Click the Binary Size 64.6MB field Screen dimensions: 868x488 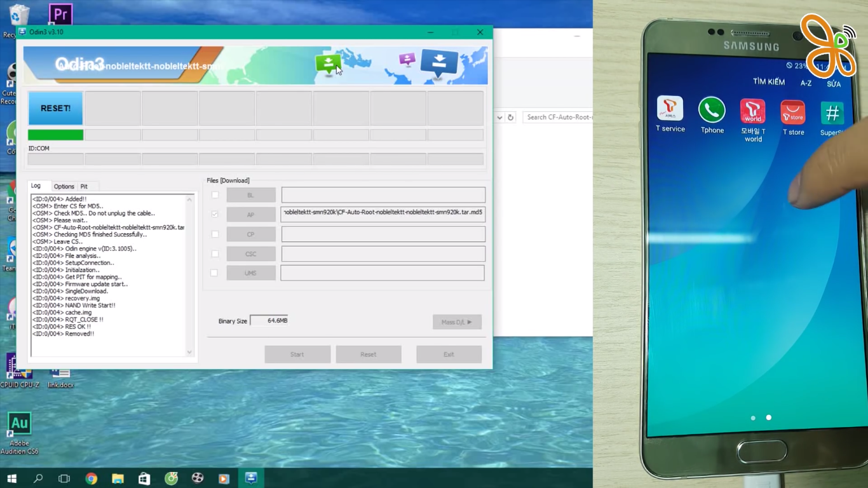tap(269, 321)
